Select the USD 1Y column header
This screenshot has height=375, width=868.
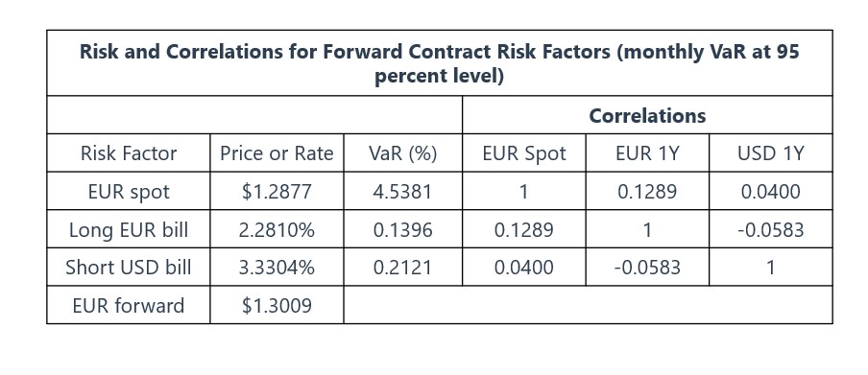click(x=770, y=153)
